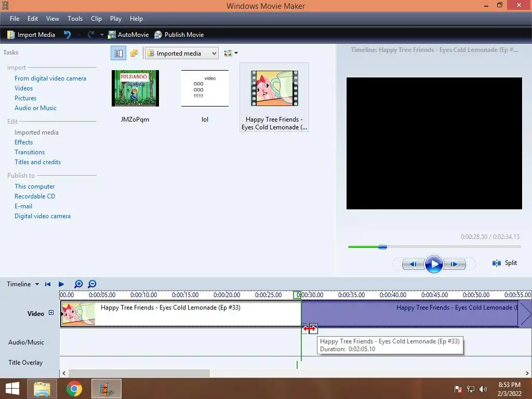Undo the last action

[x=67, y=35]
